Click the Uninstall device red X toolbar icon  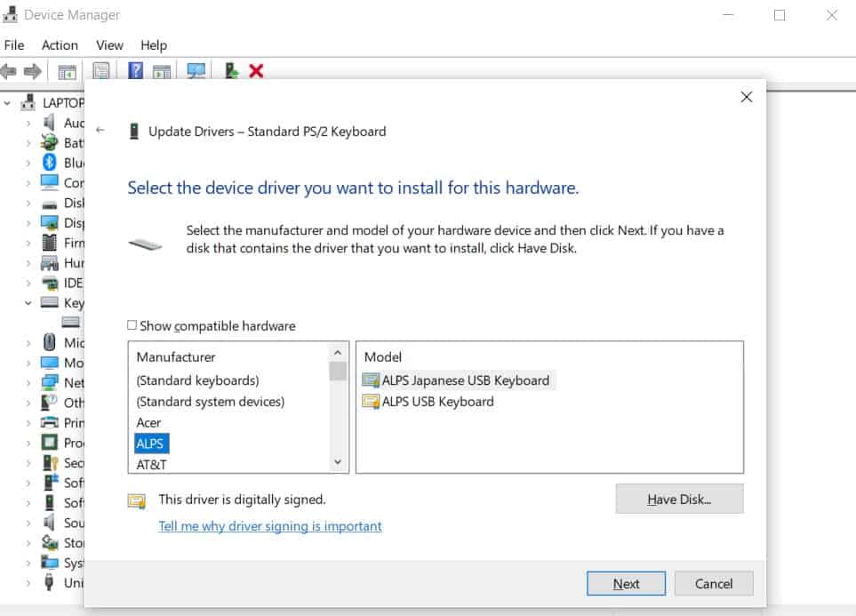pyautogui.click(x=256, y=71)
